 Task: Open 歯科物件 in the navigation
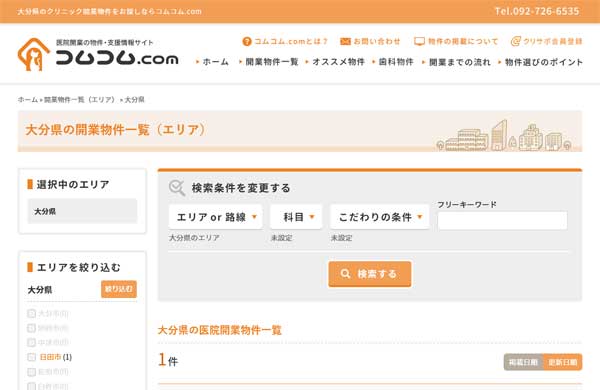tap(396, 62)
